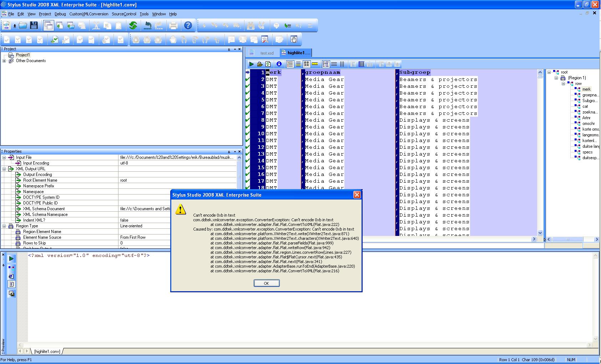Toggle the text view button in Preview pane
The height and width of the screenshot is (364, 601).
(11, 284)
